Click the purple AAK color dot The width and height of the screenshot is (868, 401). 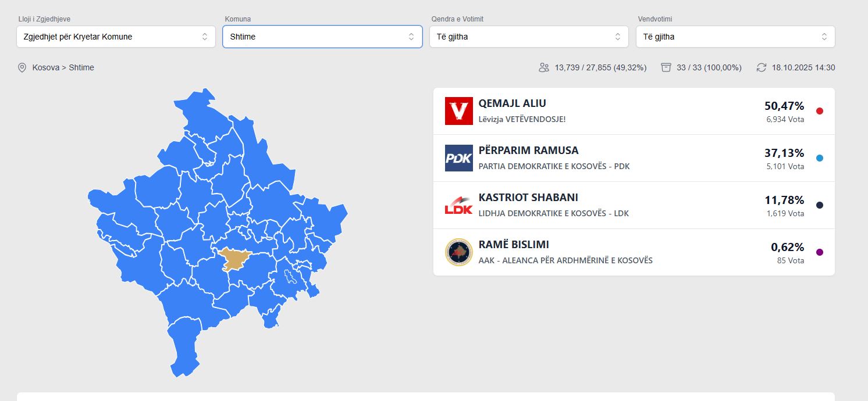tap(820, 252)
